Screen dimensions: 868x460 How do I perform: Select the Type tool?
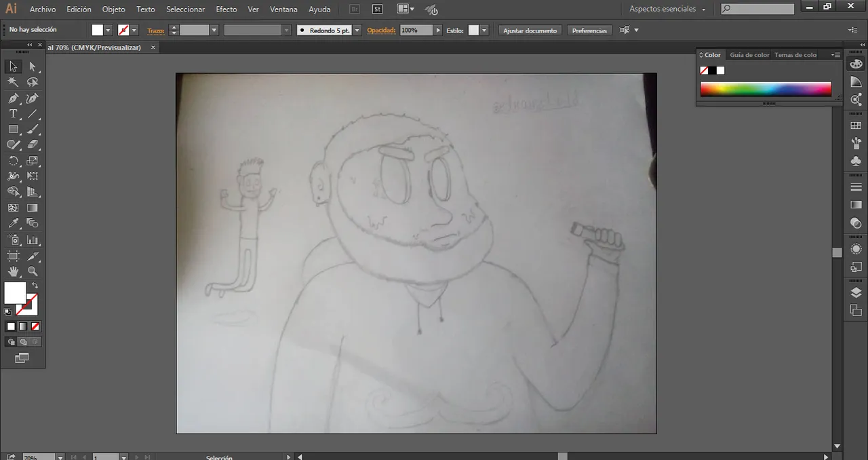(13, 113)
